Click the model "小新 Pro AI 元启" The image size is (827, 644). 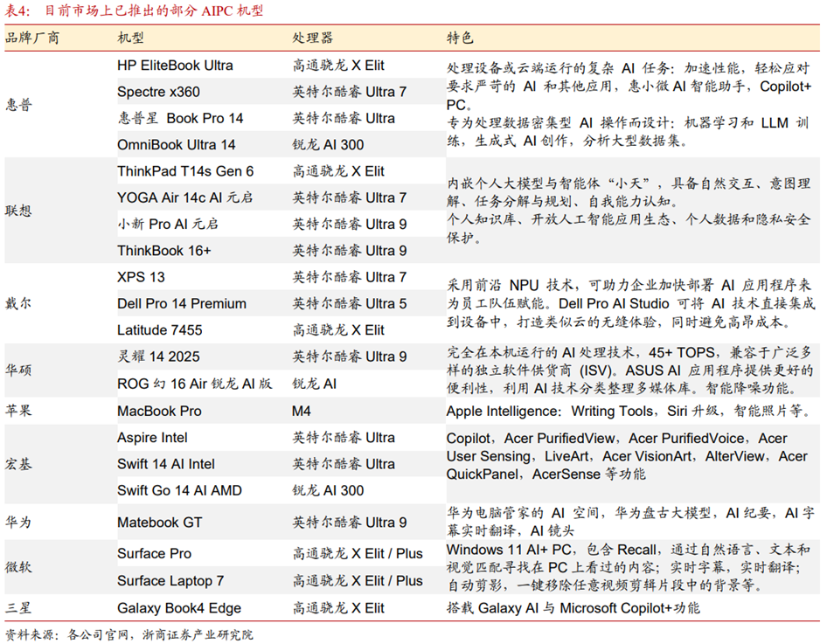click(168, 224)
